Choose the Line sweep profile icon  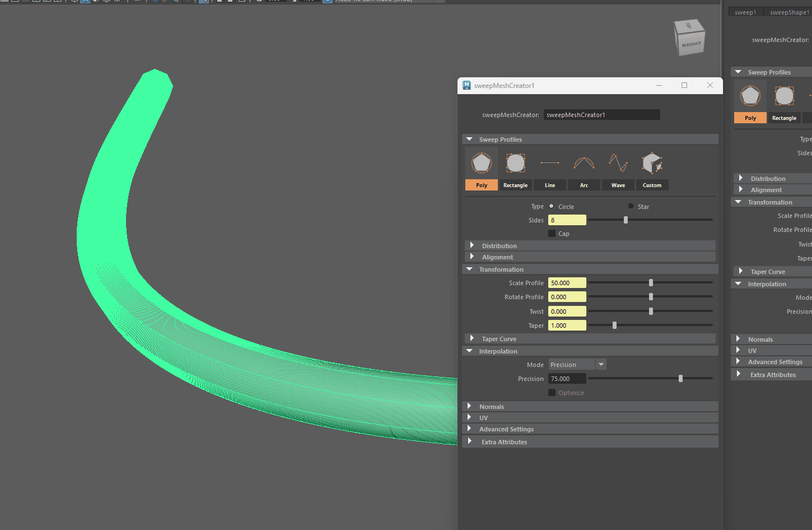pos(550,164)
